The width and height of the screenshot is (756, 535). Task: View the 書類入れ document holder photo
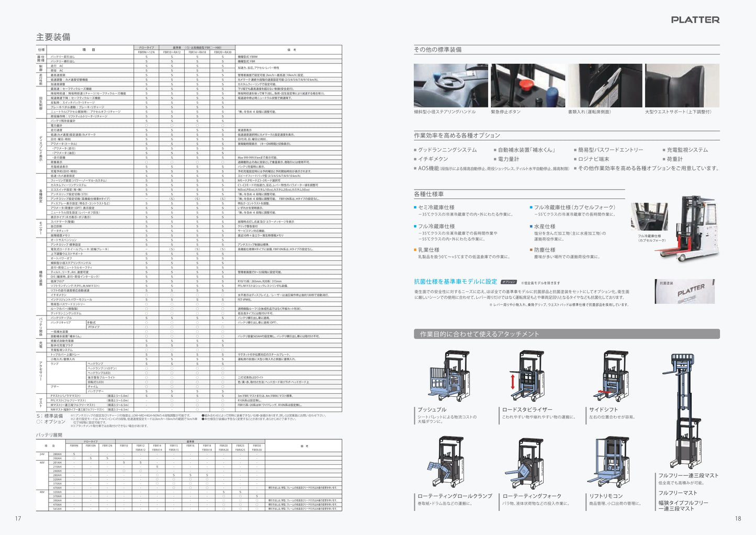[x=605, y=85]
